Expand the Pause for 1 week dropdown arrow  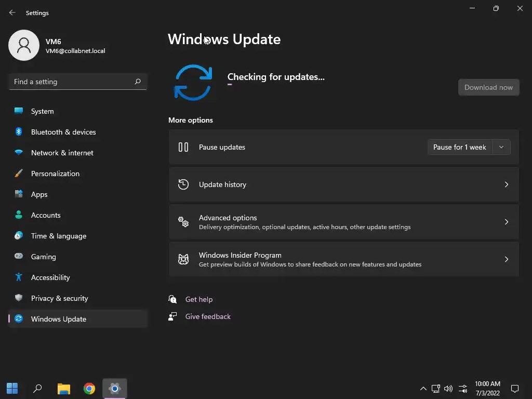pos(501,147)
